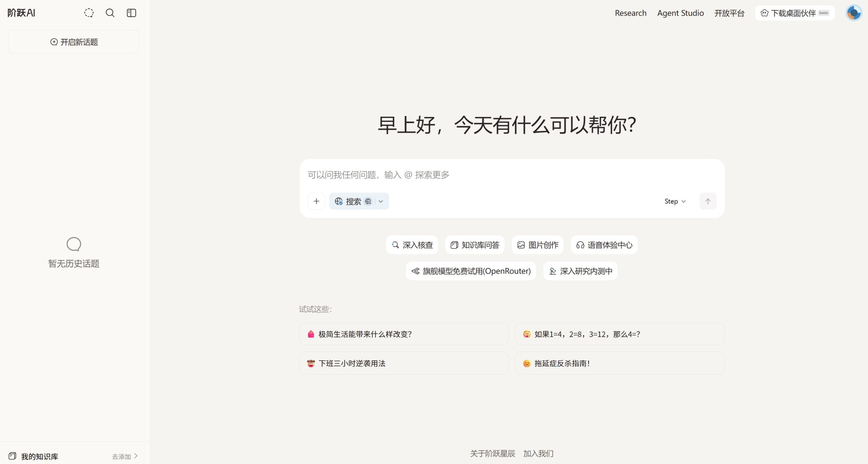Image resolution: width=868 pixels, height=464 pixels.
Task: Click 下载桌面伙伴 beta download button
Action: point(794,13)
